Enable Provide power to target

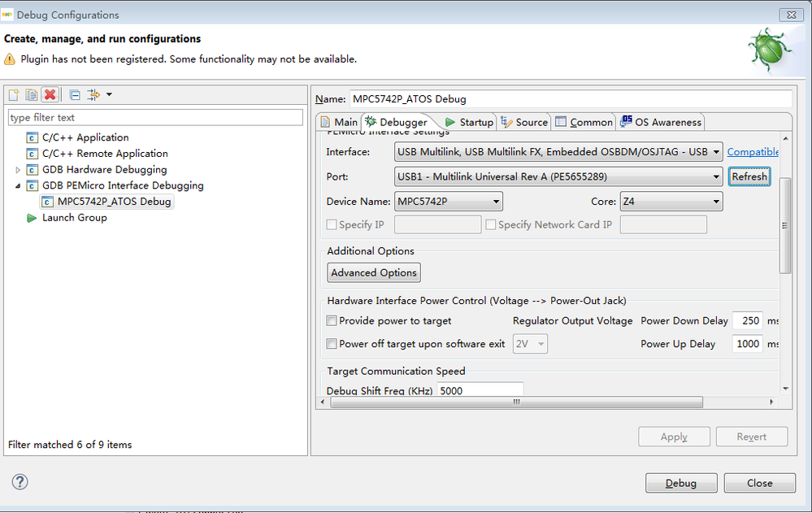(x=332, y=321)
